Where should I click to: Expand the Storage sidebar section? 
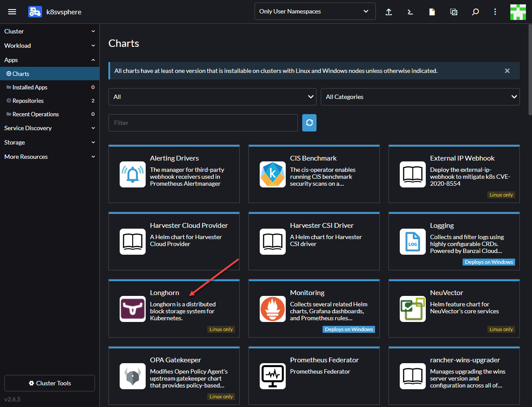[49, 142]
